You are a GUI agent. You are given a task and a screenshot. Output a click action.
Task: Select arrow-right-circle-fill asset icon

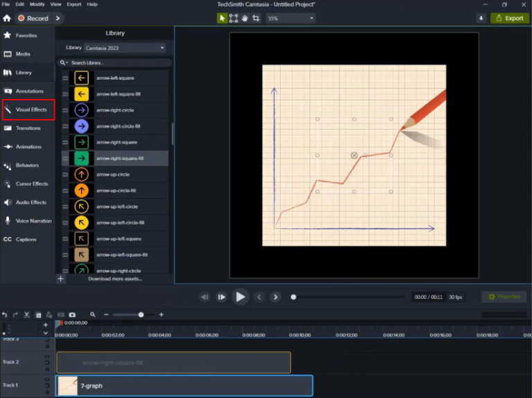pyautogui.click(x=82, y=126)
